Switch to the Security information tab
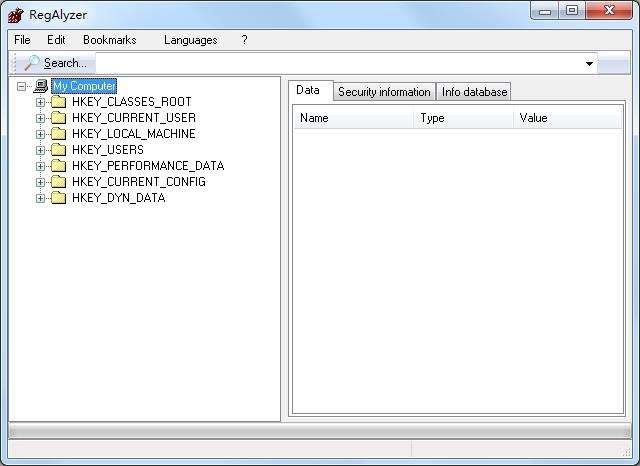Screen dimensions: 640x466 pyautogui.click(x=384, y=92)
